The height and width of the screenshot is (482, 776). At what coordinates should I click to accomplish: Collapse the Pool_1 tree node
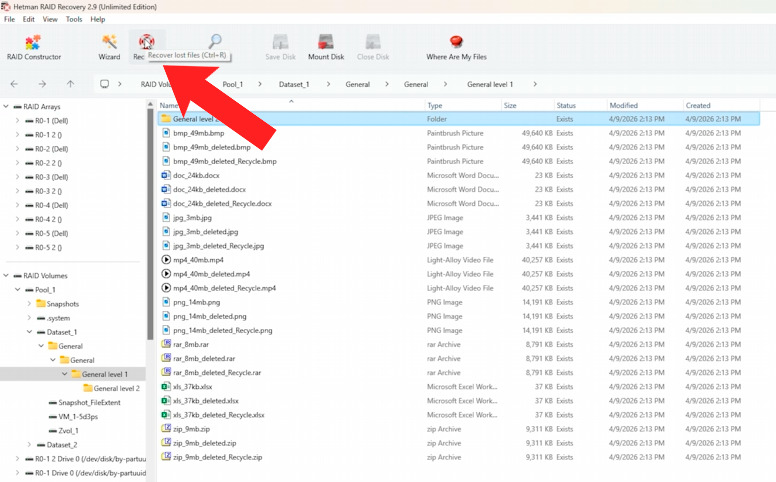[x=17, y=289]
